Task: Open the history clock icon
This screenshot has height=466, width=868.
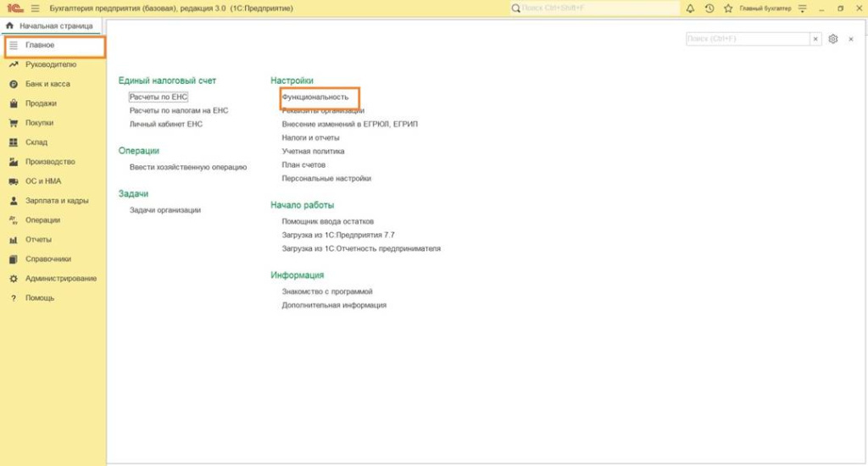Action: coord(709,8)
